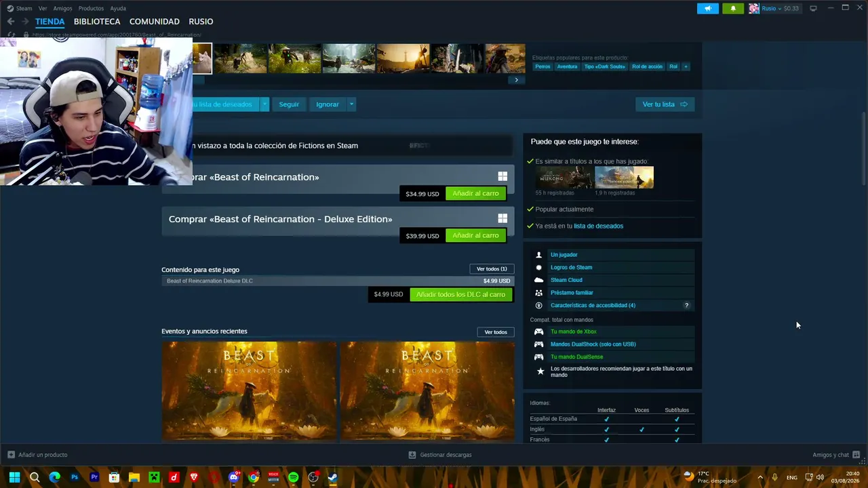868x488 pixels.
Task: Click Añadir todos los DLC al carro
Action: pyautogui.click(x=460, y=295)
